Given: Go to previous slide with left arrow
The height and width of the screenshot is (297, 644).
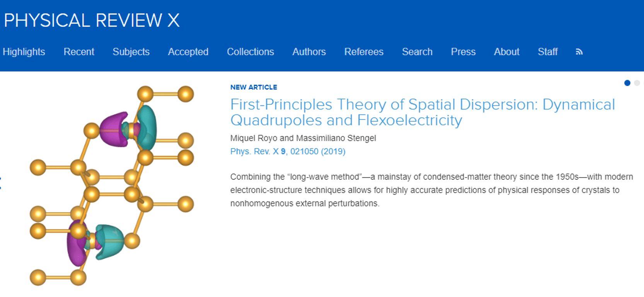Looking at the screenshot, I should [1, 183].
